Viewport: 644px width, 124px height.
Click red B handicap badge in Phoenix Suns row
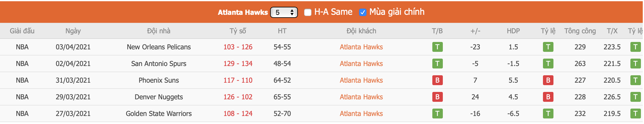tap(548, 80)
